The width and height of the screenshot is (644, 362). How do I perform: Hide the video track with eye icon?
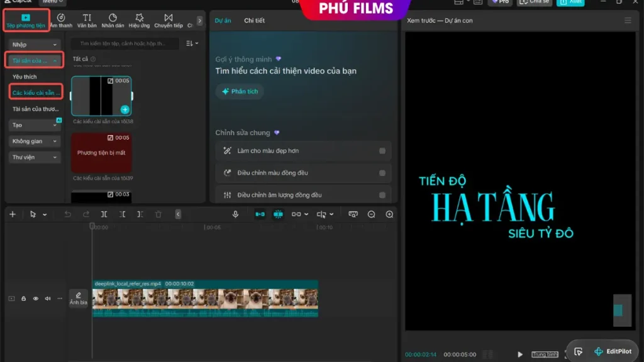coord(36,299)
